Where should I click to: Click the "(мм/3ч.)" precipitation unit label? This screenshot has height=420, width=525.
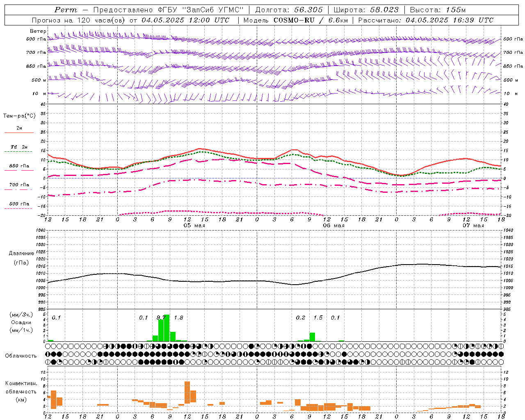click(21, 315)
